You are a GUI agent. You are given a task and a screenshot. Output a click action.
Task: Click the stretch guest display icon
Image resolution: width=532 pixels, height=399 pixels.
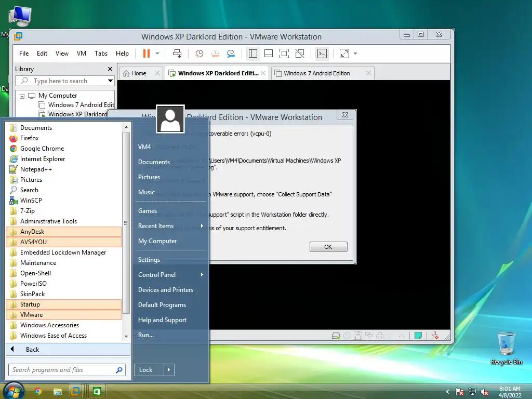(344, 54)
